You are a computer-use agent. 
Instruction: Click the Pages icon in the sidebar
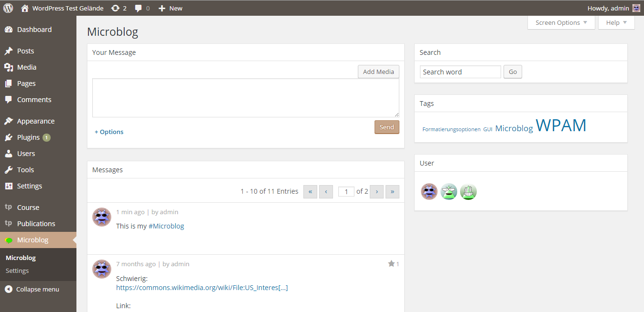coord(9,83)
